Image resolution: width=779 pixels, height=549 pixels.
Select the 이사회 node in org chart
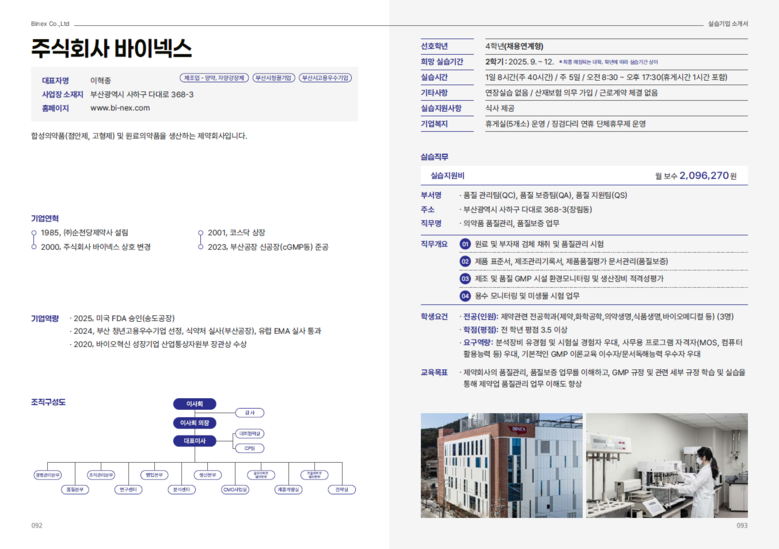point(194,404)
